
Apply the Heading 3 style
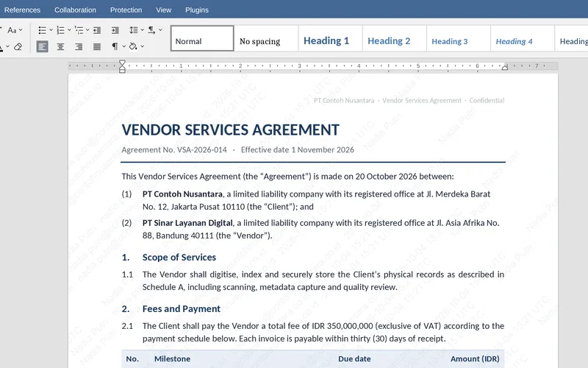click(459, 38)
